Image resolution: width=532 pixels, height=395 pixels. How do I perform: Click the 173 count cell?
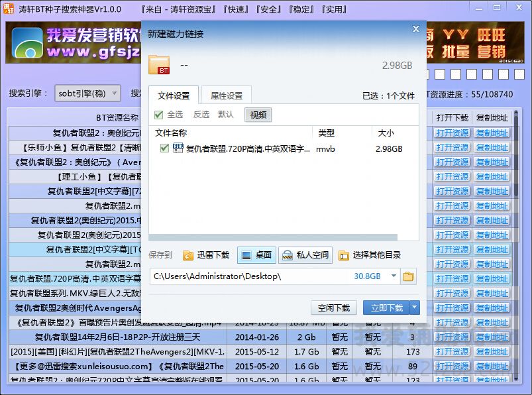click(x=413, y=352)
